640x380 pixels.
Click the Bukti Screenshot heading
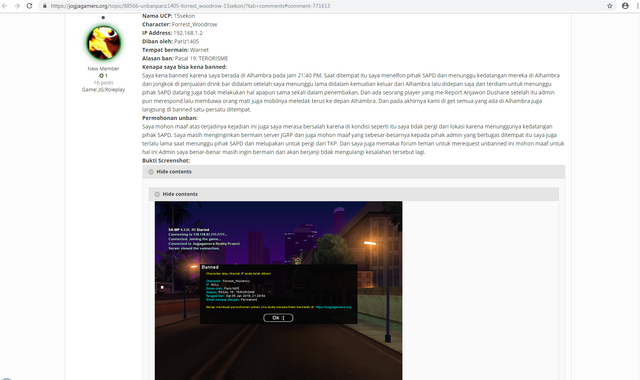pyautogui.click(x=166, y=161)
